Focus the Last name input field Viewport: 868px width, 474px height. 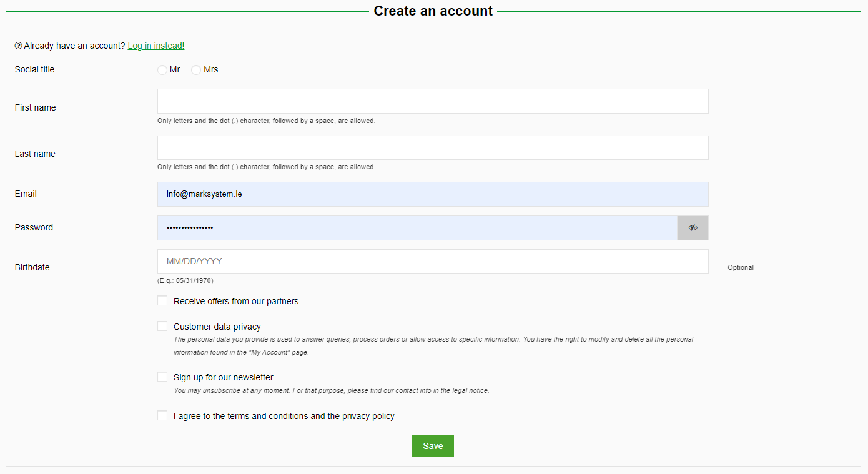tap(433, 147)
